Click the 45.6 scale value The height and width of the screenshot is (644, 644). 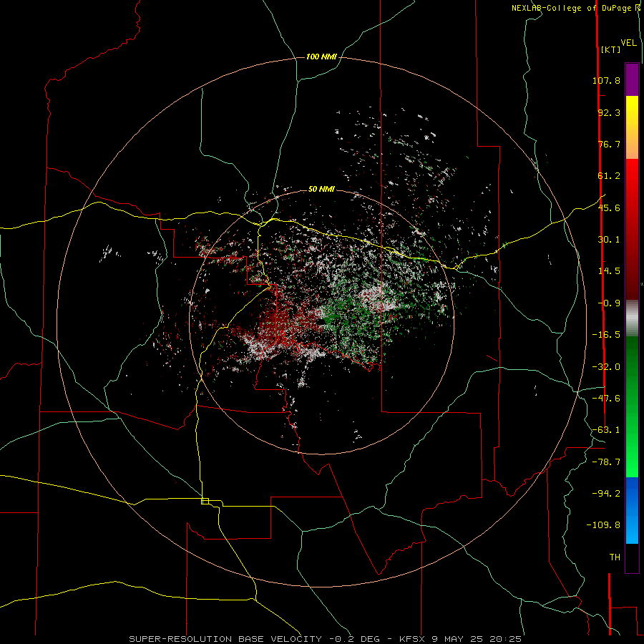[x=609, y=208]
